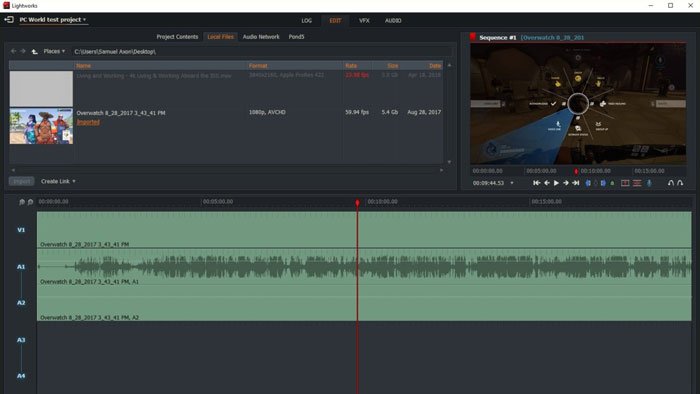Click the Sequence #1 title
700x394 pixels.
coord(497,37)
